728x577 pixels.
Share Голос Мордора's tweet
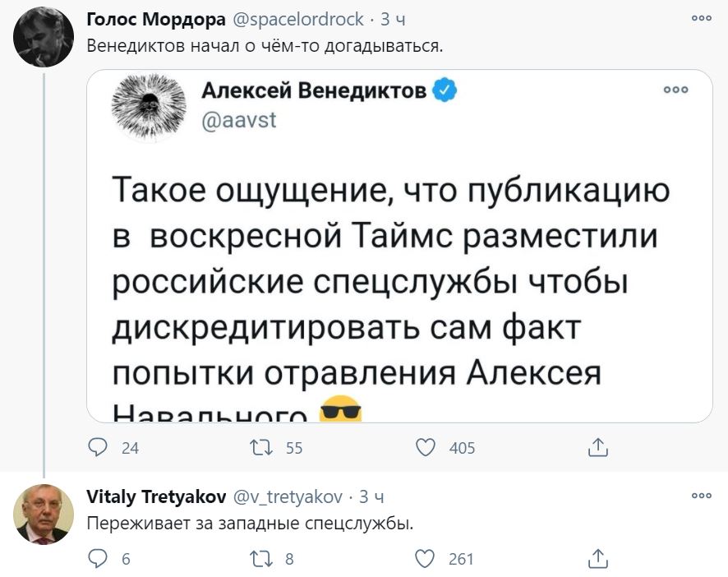coord(598,448)
